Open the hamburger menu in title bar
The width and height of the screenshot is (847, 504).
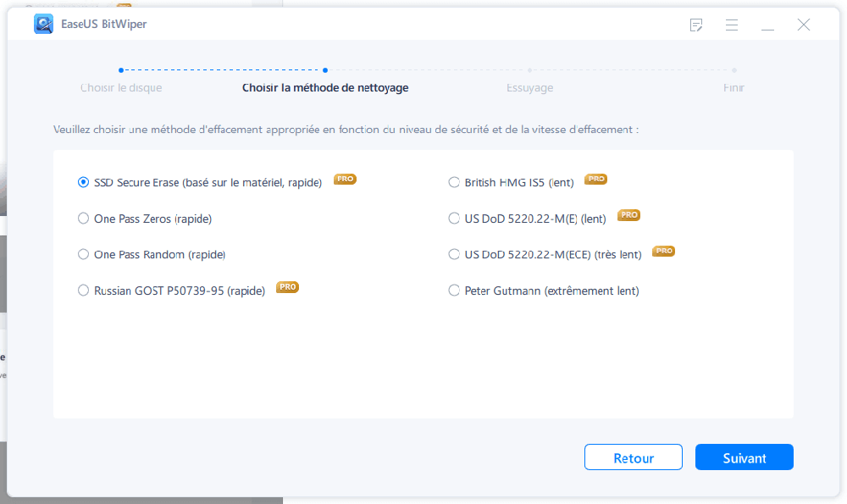tap(732, 25)
